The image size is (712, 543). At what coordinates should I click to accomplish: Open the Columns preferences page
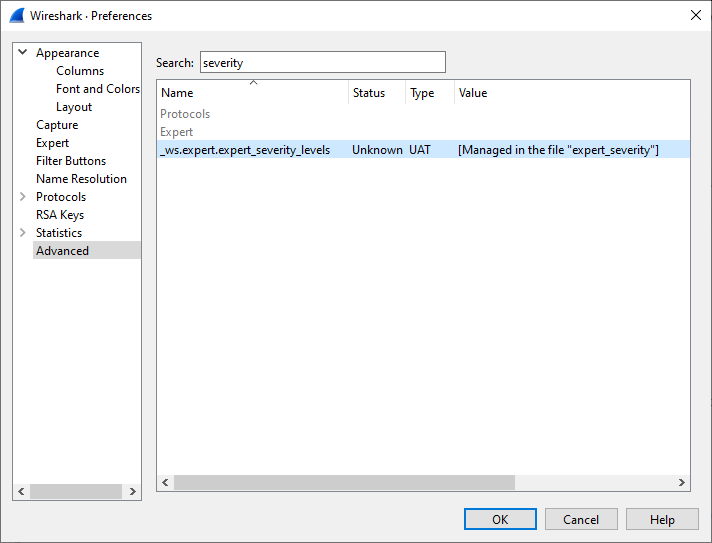(x=80, y=71)
